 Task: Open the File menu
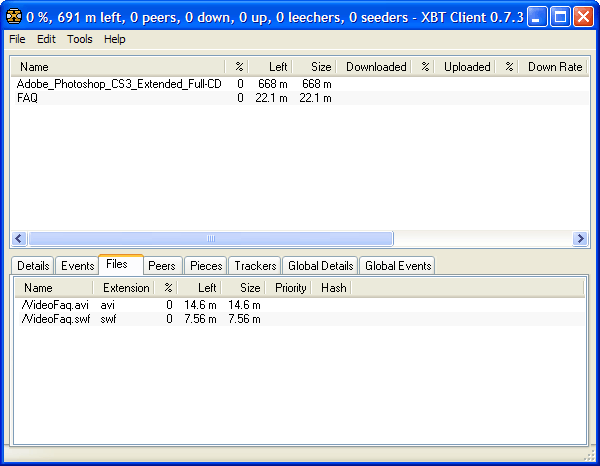(17, 39)
